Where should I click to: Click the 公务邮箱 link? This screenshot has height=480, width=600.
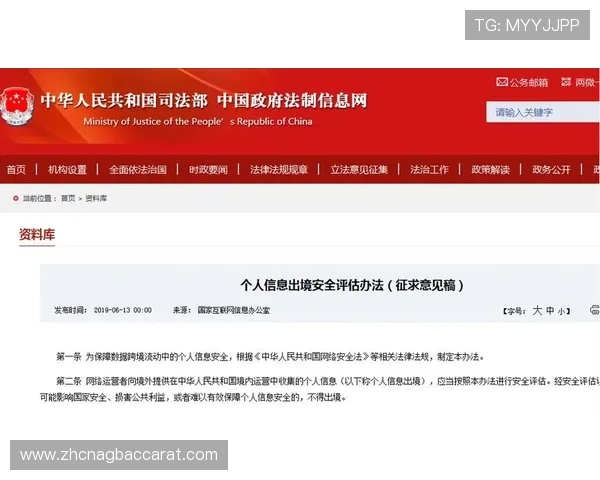click(528, 82)
